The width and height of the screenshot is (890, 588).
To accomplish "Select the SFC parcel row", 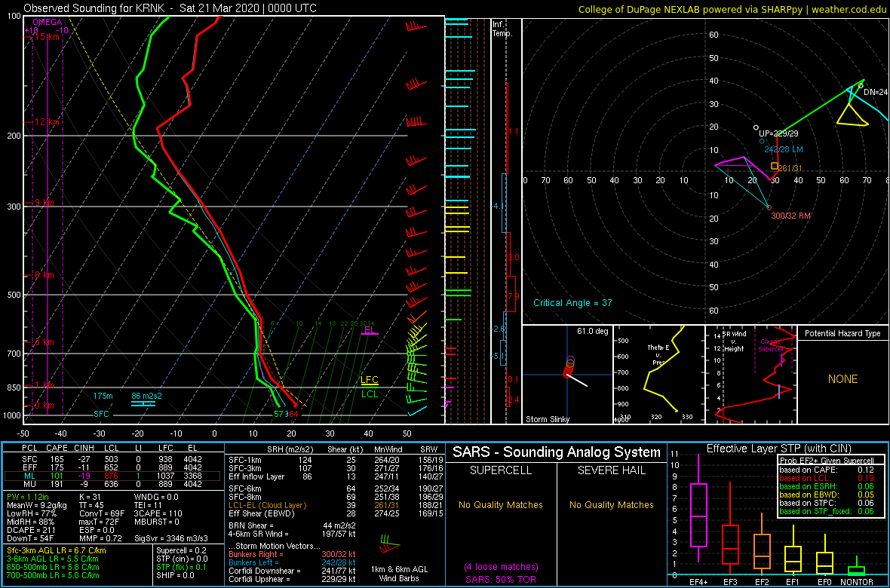I will (x=112, y=458).
